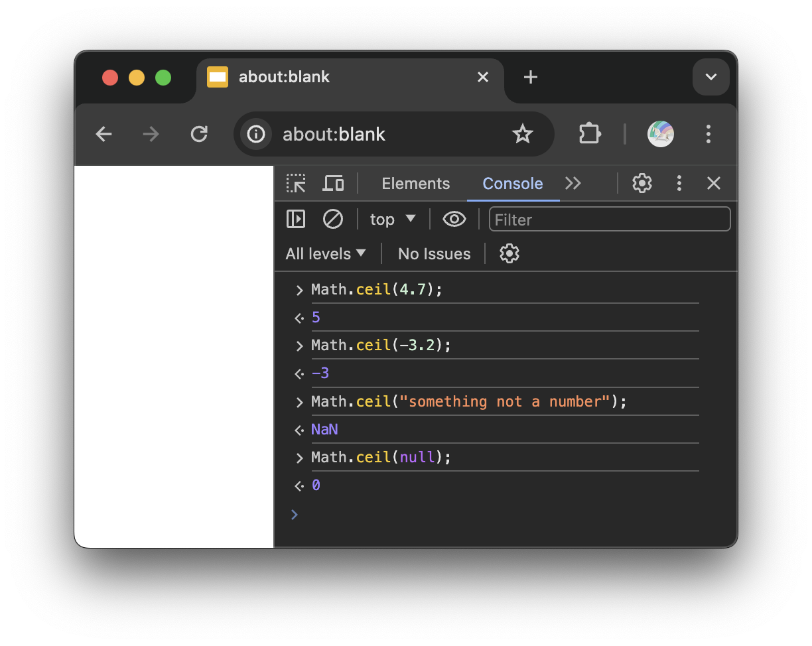Go back using the browser back arrow

pos(104,135)
